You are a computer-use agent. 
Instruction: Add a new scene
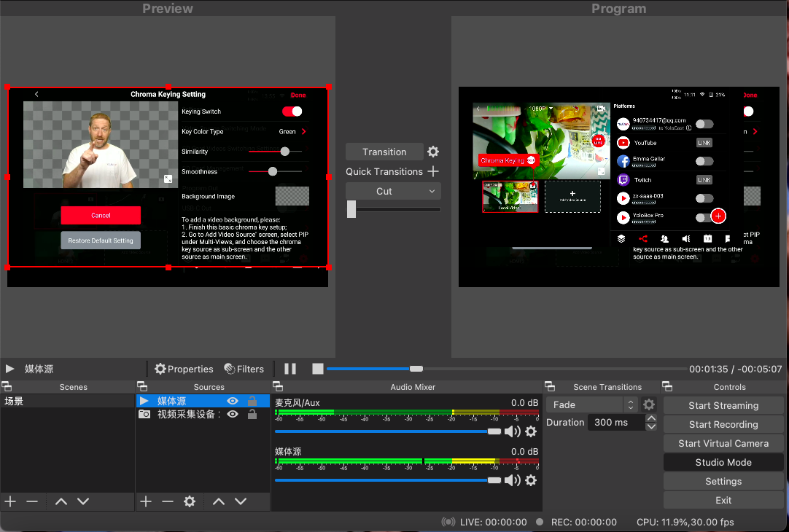10,501
